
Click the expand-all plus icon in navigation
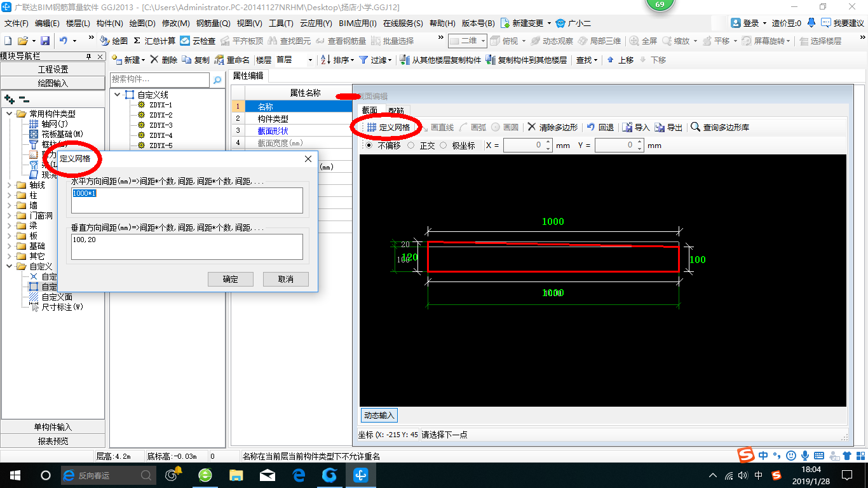pyautogui.click(x=9, y=99)
